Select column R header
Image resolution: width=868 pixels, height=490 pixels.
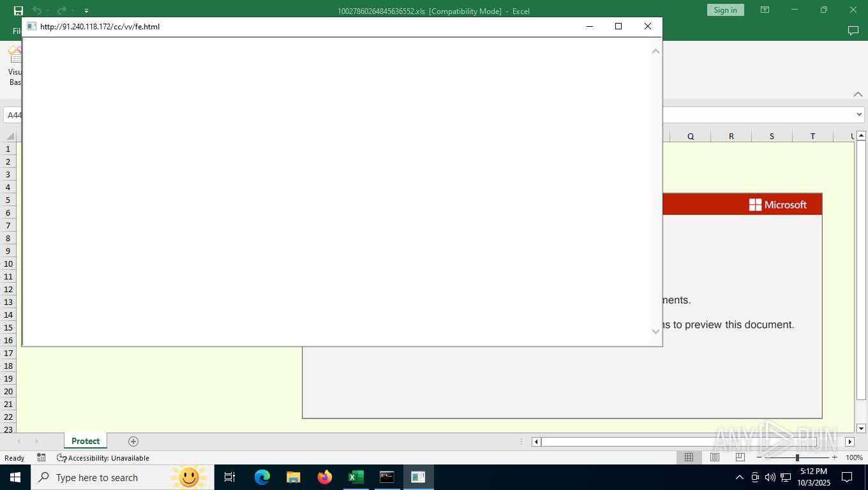(731, 136)
